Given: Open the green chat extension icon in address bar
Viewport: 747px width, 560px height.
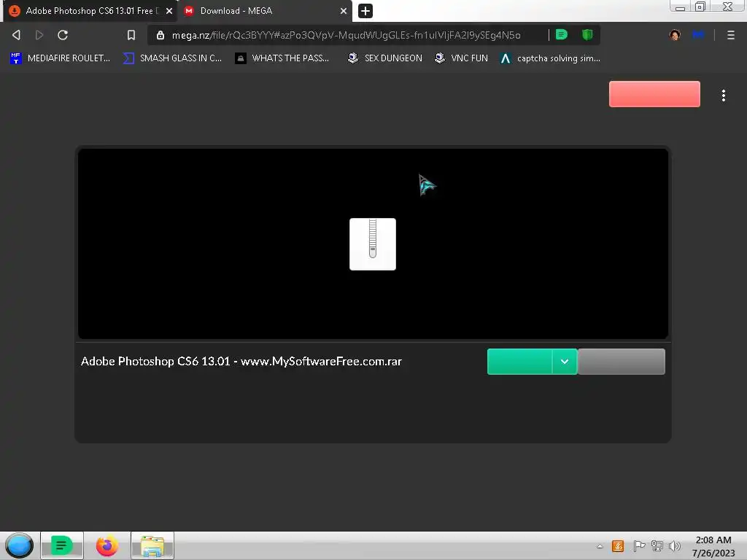Looking at the screenshot, I should click(561, 34).
